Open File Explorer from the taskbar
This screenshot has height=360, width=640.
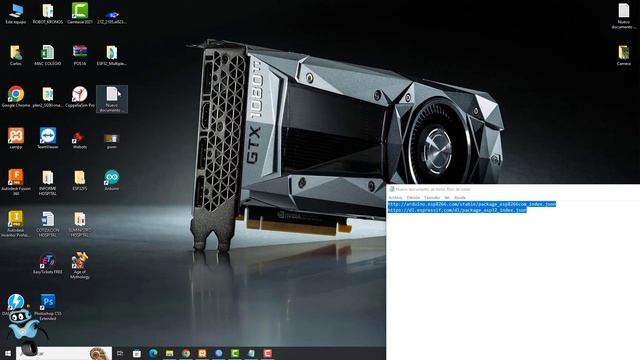(x=169, y=353)
